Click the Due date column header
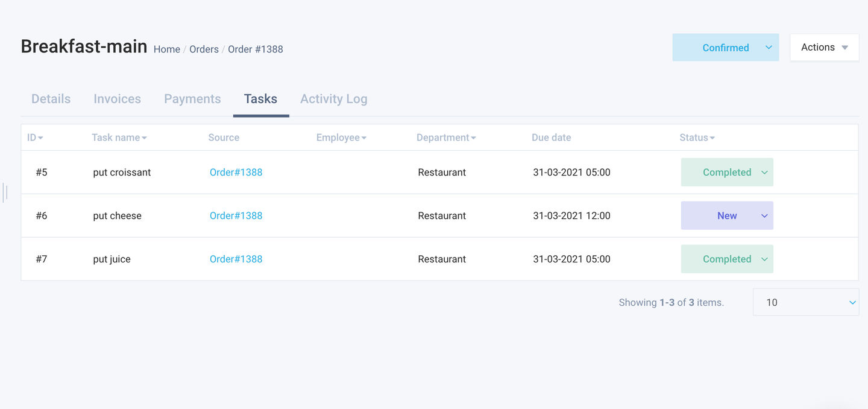The width and height of the screenshot is (868, 409). pyautogui.click(x=551, y=138)
